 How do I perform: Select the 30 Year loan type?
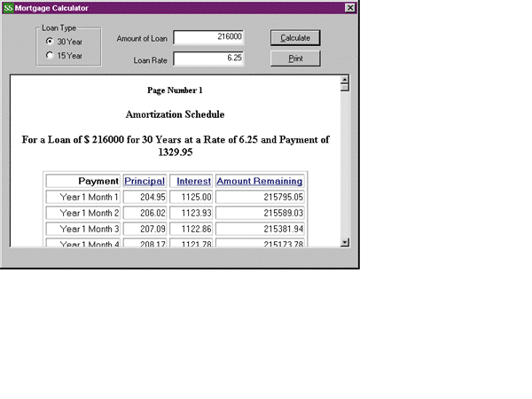coord(49,41)
